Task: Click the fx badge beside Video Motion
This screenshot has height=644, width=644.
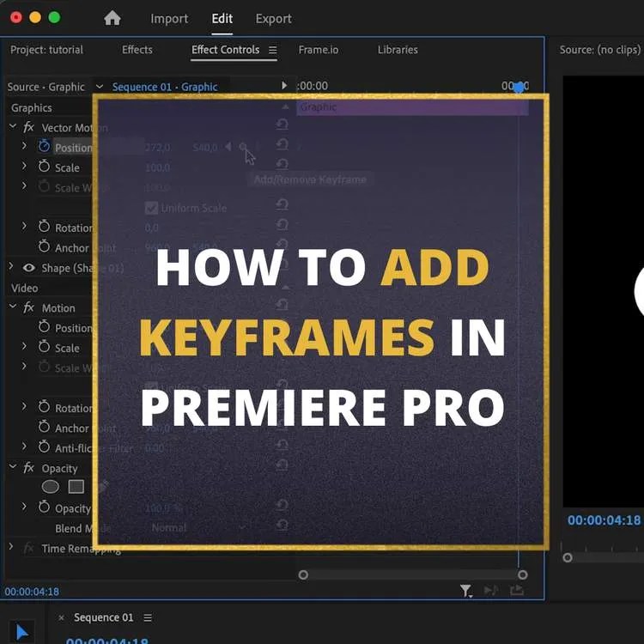Action: click(x=28, y=307)
